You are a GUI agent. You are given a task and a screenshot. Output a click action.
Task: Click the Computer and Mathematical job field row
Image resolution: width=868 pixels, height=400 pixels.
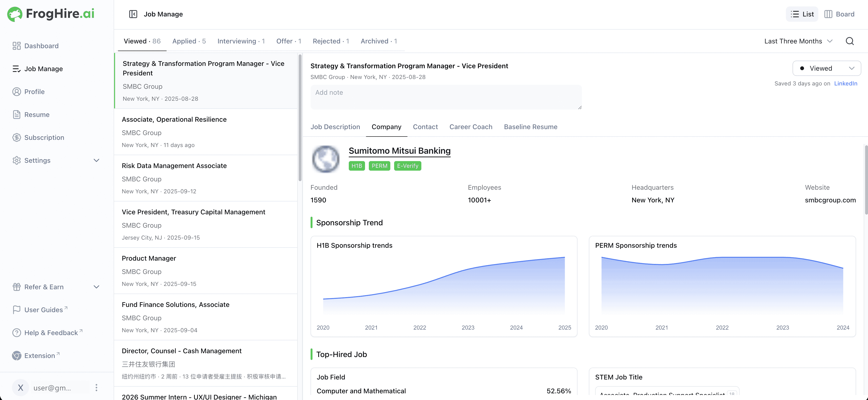tap(444, 391)
